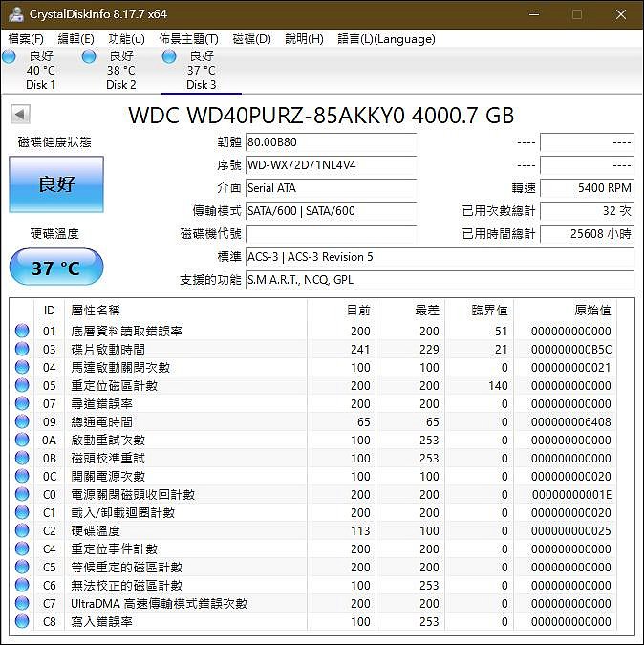The height and width of the screenshot is (645, 644).
Task: Select the 重定位磁區計數 attribute name
Action: tap(115, 385)
